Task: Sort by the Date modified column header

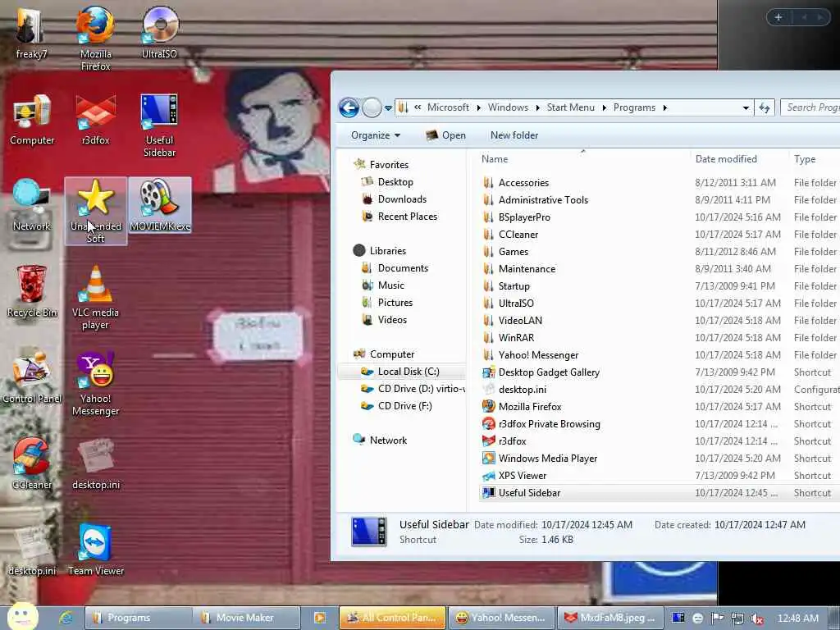Action: (739, 159)
